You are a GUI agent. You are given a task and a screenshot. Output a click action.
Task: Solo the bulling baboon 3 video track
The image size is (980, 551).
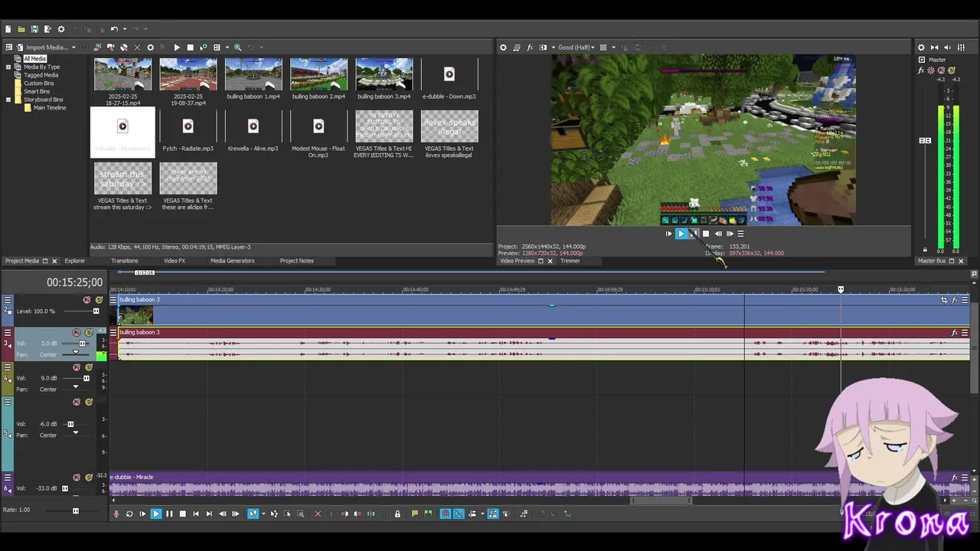tap(99, 300)
